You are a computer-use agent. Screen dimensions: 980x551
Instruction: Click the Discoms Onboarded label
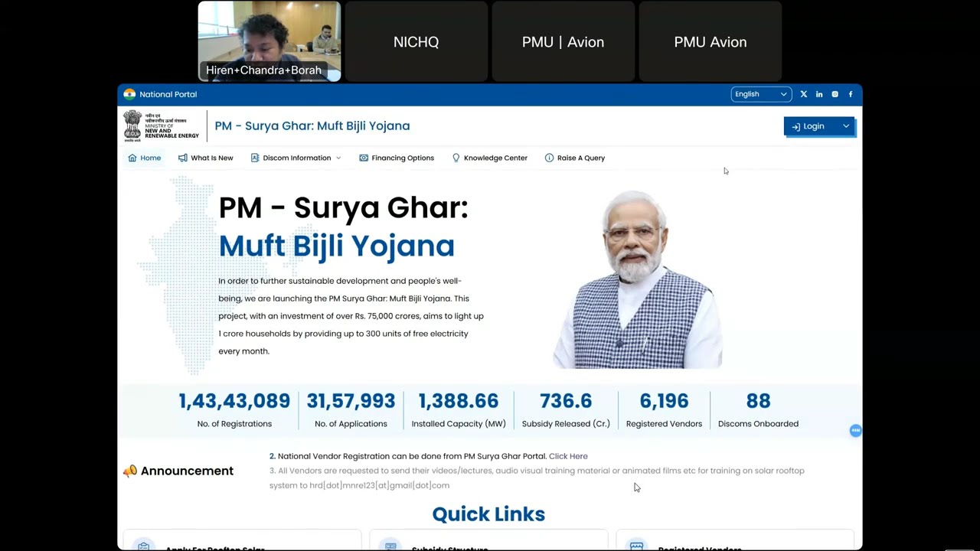pos(758,424)
